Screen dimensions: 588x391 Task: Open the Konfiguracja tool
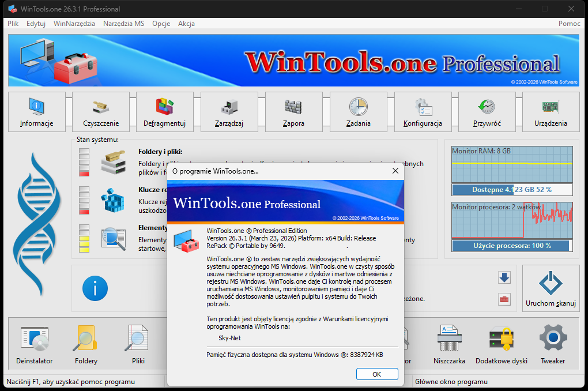point(423,112)
